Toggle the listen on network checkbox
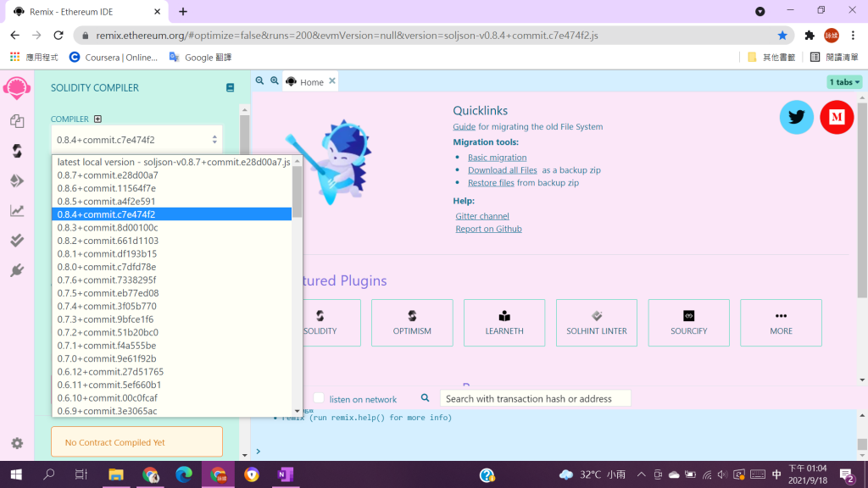Screen dimensions: 868x488 pyautogui.click(x=319, y=398)
